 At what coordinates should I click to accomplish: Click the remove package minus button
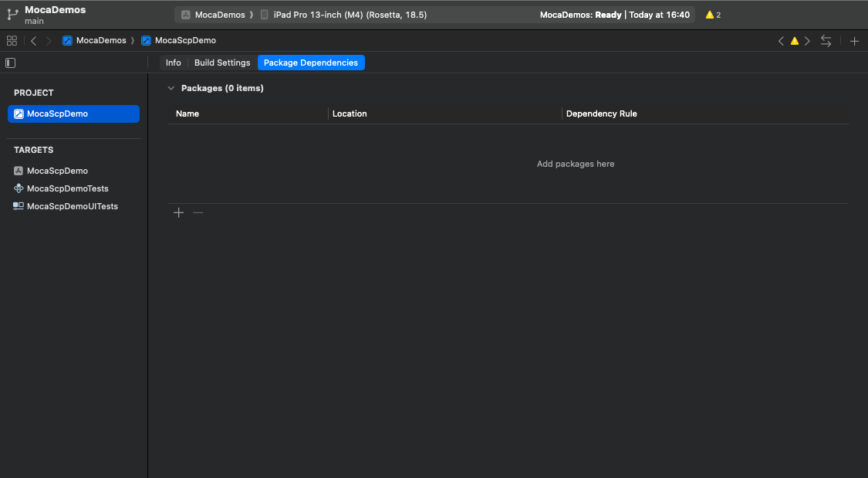tap(198, 212)
